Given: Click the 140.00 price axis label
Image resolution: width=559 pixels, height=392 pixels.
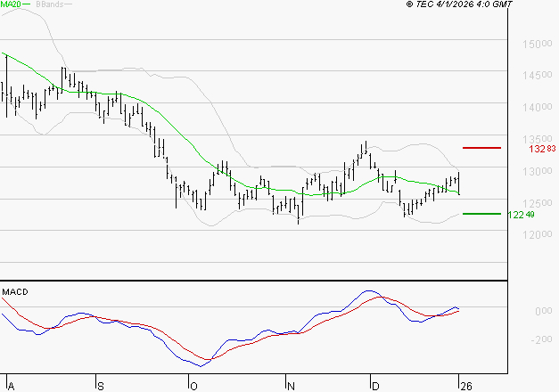Looking at the screenshot, I should point(538,107).
